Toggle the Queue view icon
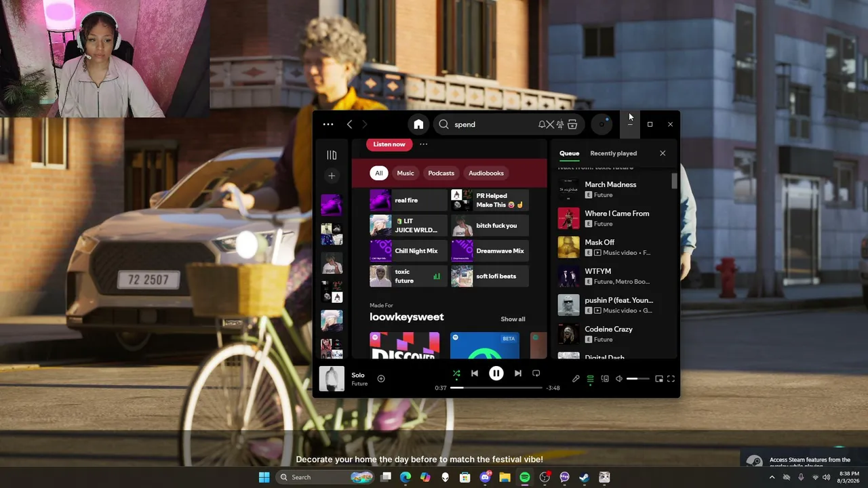868x488 pixels. click(x=590, y=379)
